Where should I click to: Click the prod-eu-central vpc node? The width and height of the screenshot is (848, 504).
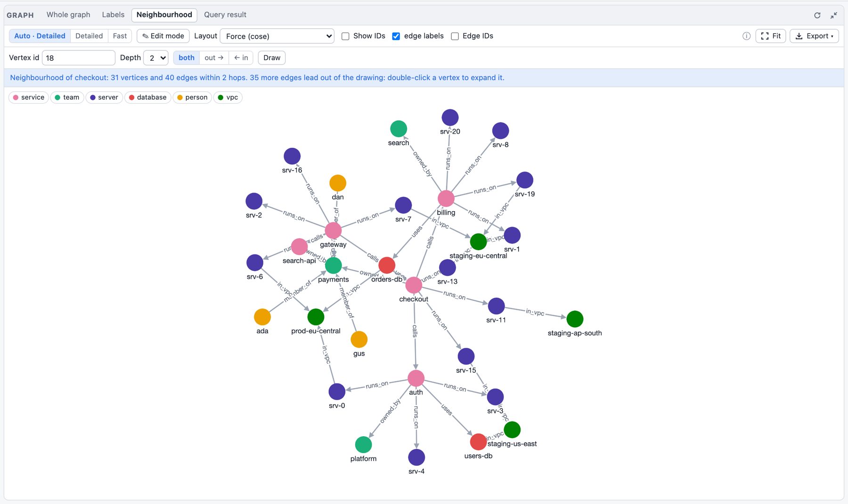[x=316, y=317]
